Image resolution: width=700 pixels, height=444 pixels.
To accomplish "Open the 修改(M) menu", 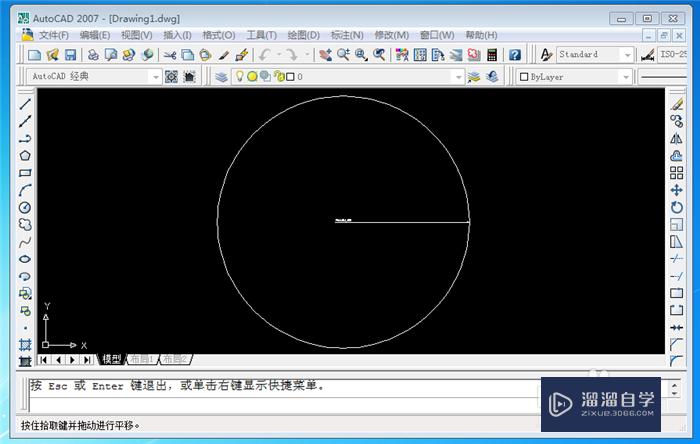I will click(392, 35).
